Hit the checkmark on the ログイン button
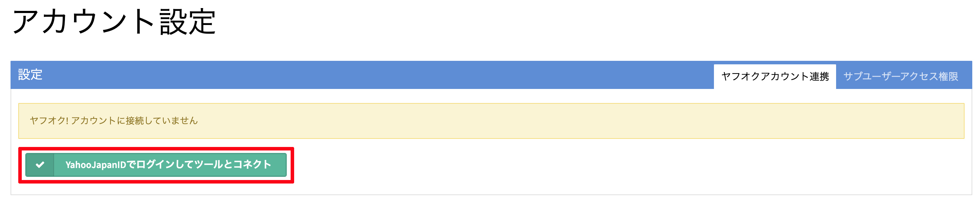The width and height of the screenshot is (980, 212). pos(40,165)
